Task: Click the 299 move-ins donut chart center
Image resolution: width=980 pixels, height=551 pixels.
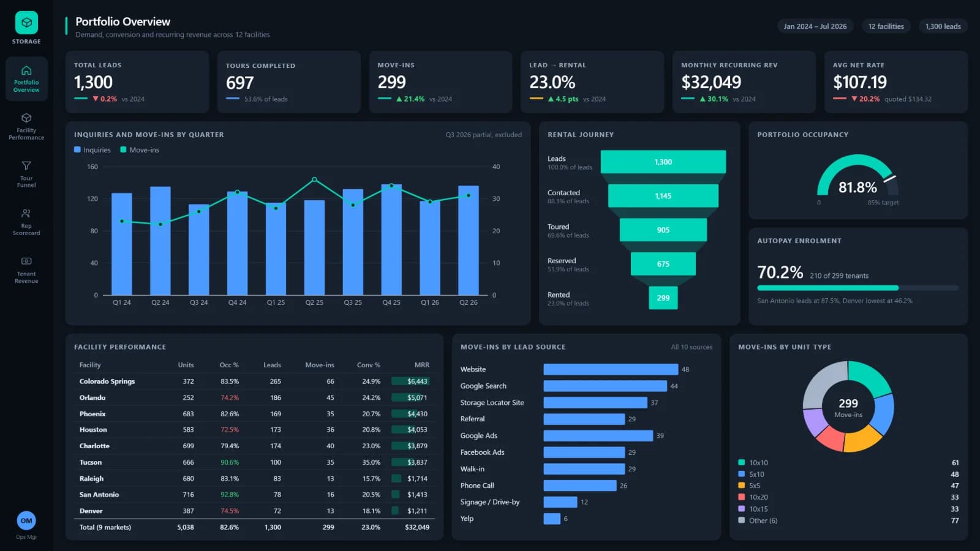Action: (848, 407)
